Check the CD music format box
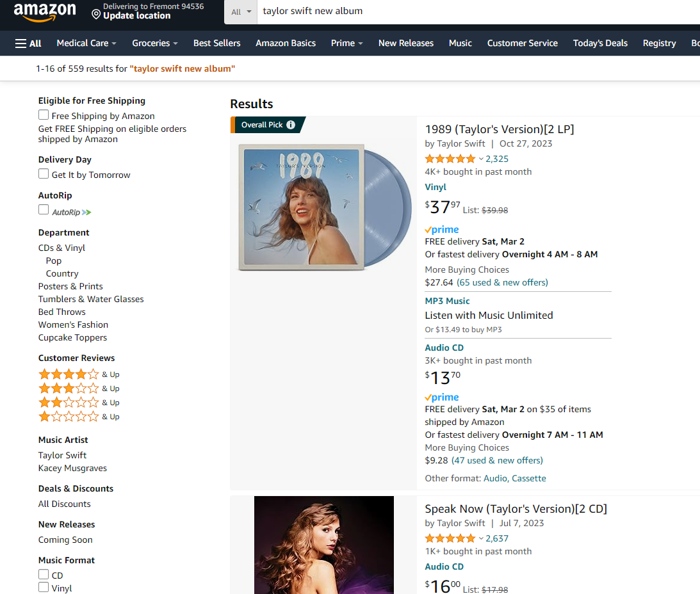This screenshot has height=594, width=700. 44,574
